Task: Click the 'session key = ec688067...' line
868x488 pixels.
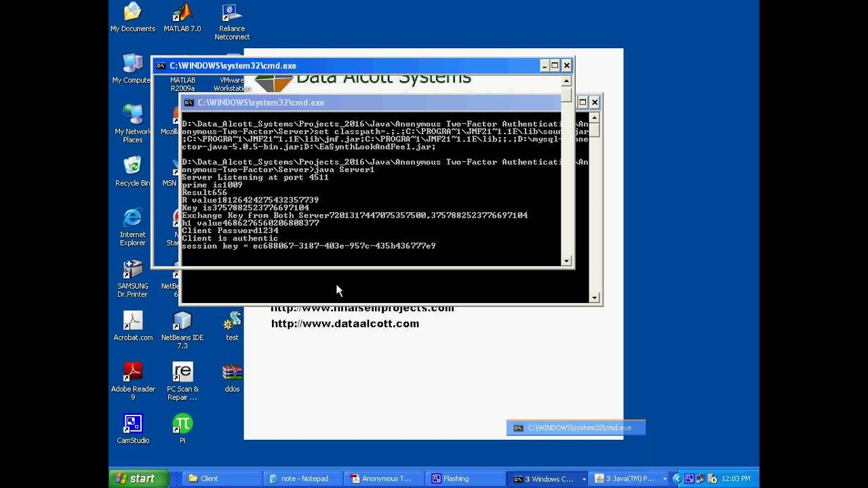Action: point(309,246)
